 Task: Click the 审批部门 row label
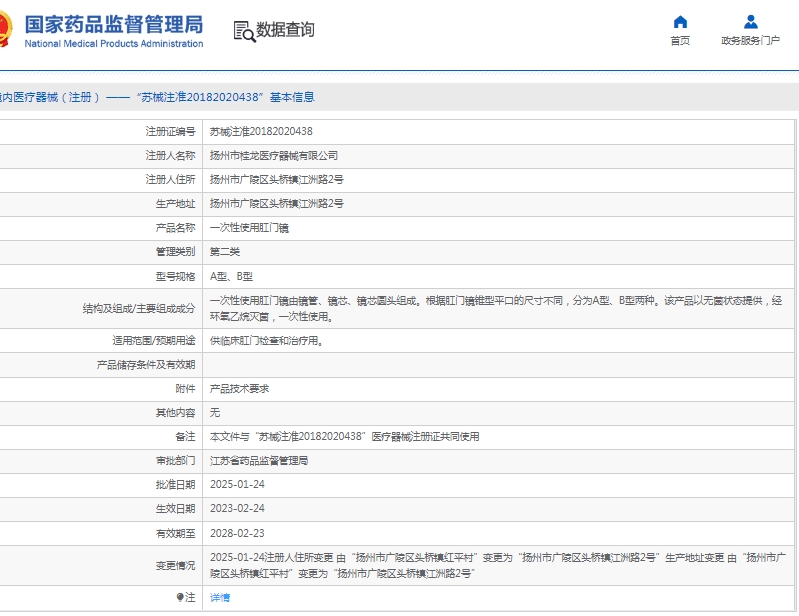(x=176, y=461)
